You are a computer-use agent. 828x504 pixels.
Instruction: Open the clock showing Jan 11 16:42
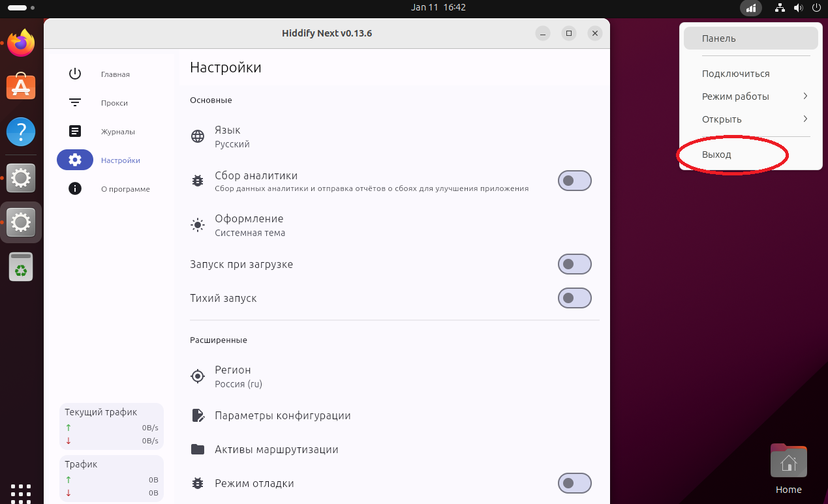[438, 7]
